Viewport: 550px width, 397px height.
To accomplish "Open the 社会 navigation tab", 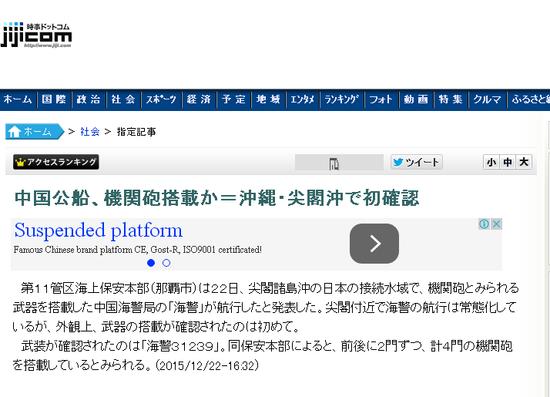I will point(123,100).
